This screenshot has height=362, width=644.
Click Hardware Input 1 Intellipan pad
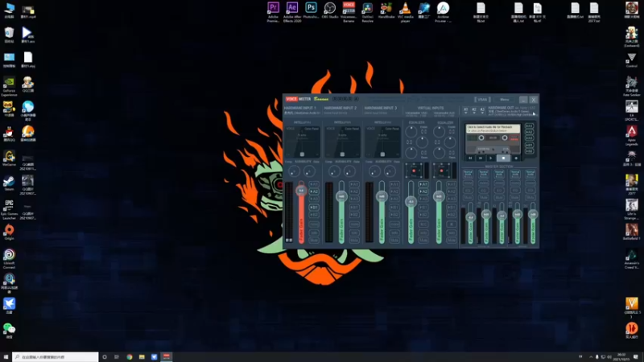(303, 142)
